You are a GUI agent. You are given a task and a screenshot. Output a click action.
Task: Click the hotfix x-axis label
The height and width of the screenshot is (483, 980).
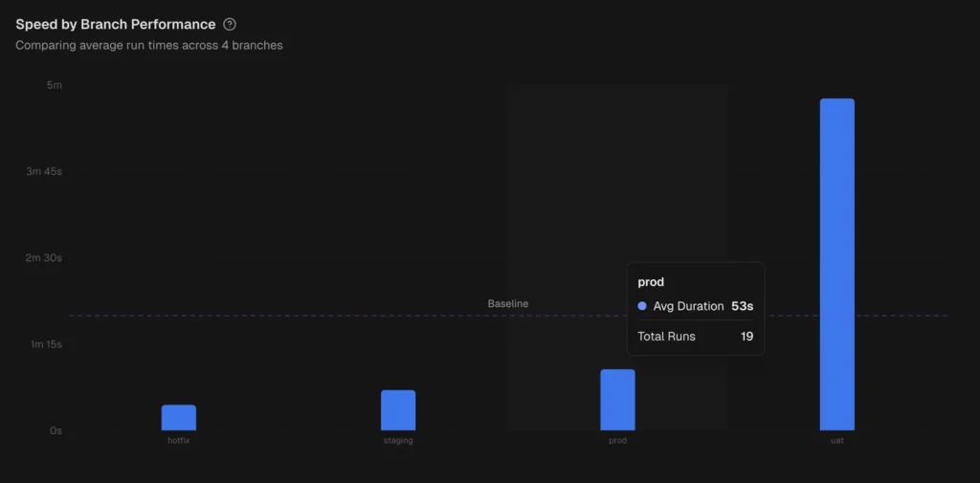(x=179, y=441)
